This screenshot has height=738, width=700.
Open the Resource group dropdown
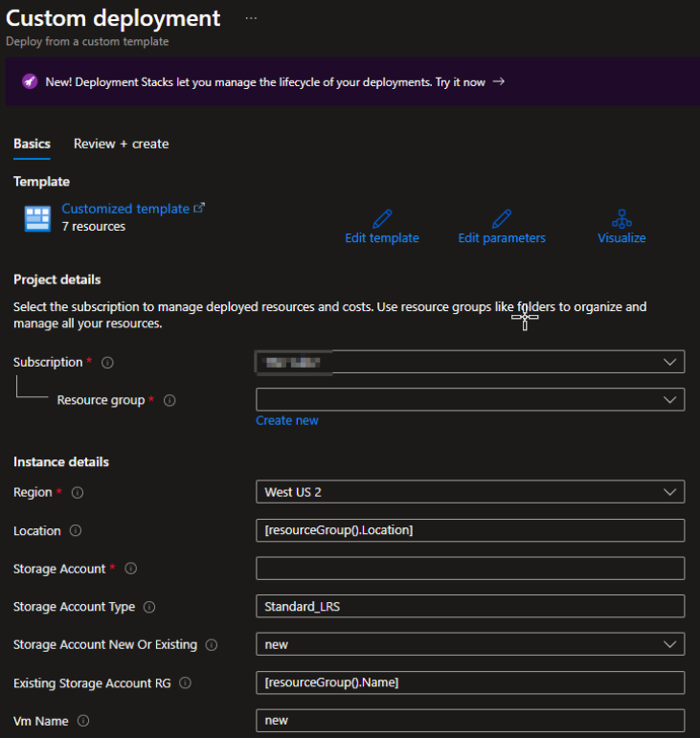(x=469, y=399)
